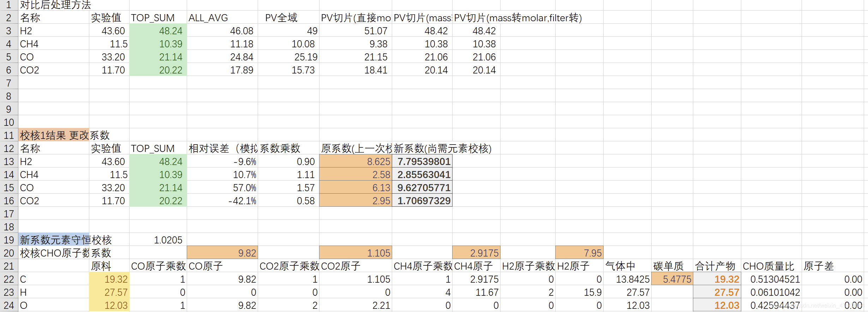Click value 13.8425 cell
The image size is (868, 312).
pyautogui.click(x=627, y=279)
